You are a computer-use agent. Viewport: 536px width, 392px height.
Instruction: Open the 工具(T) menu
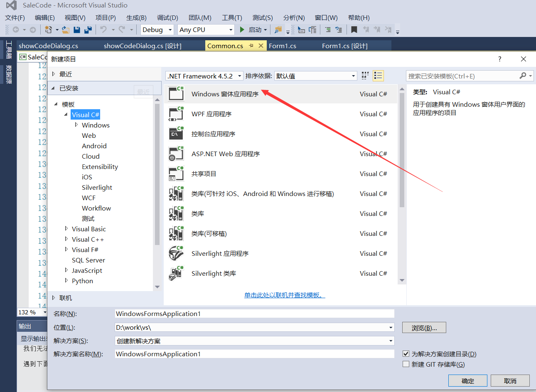(232, 17)
